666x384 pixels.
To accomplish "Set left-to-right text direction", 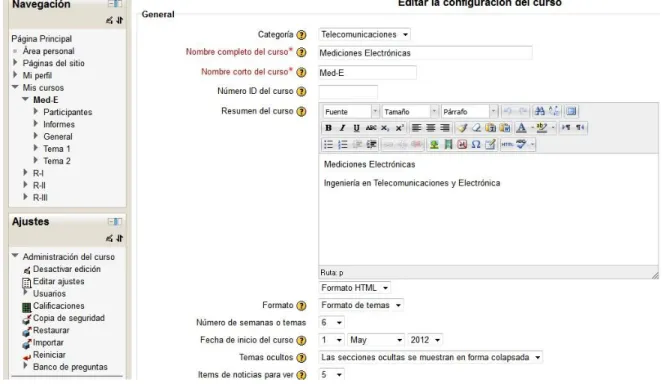I will [x=566, y=128].
